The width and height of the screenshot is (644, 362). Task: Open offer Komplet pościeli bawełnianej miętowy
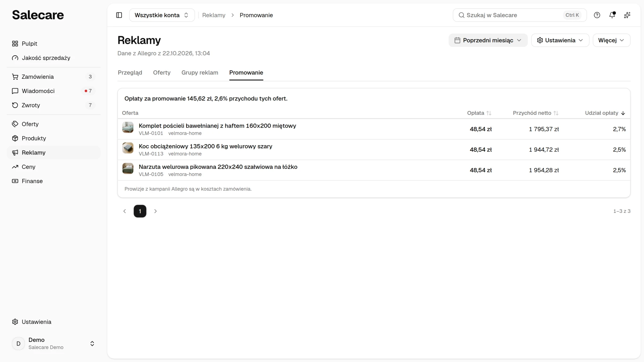coord(217,126)
